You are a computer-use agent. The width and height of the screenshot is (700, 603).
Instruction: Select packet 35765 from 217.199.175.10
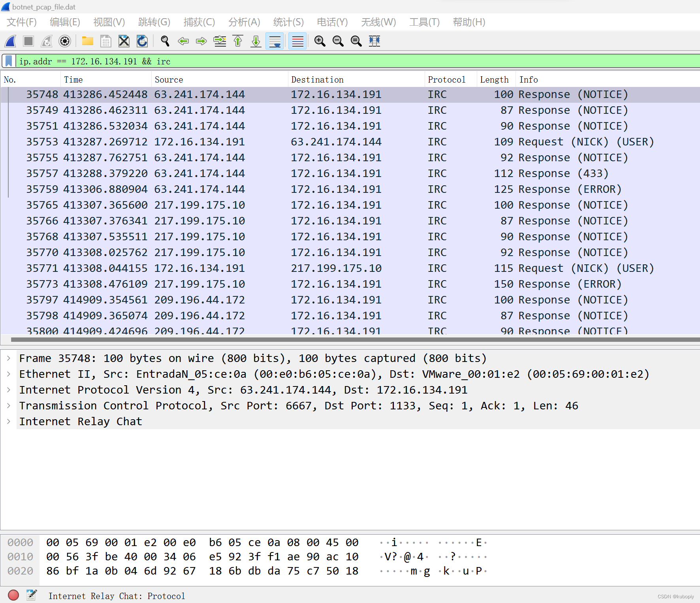click(x=350, y=205)
